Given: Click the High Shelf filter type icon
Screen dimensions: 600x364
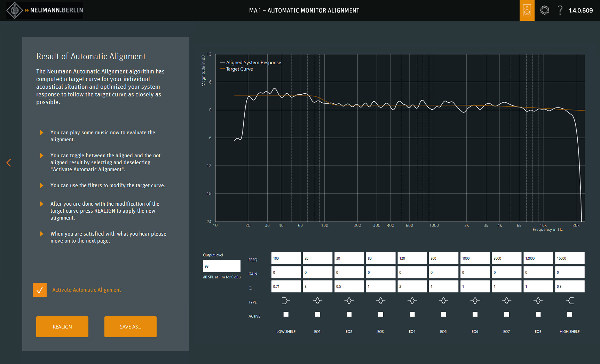Looking at the screenshot, I should (x=569, y=301).
